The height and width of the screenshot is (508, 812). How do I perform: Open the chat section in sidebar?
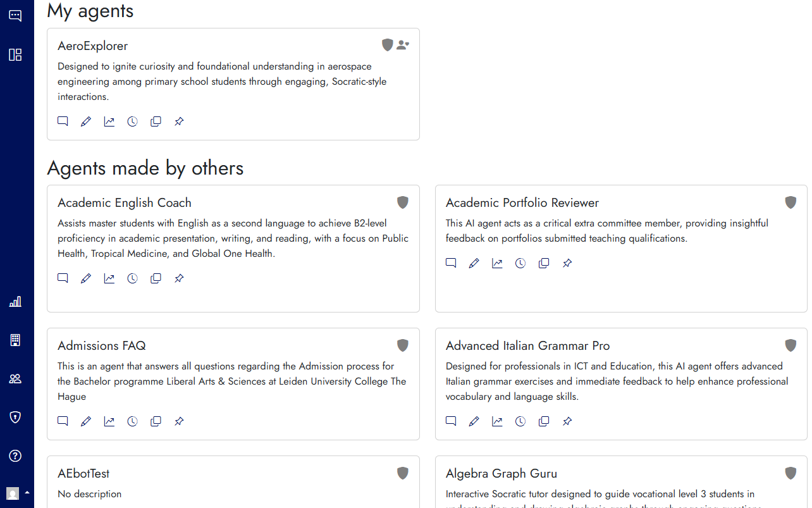(15, 16)
